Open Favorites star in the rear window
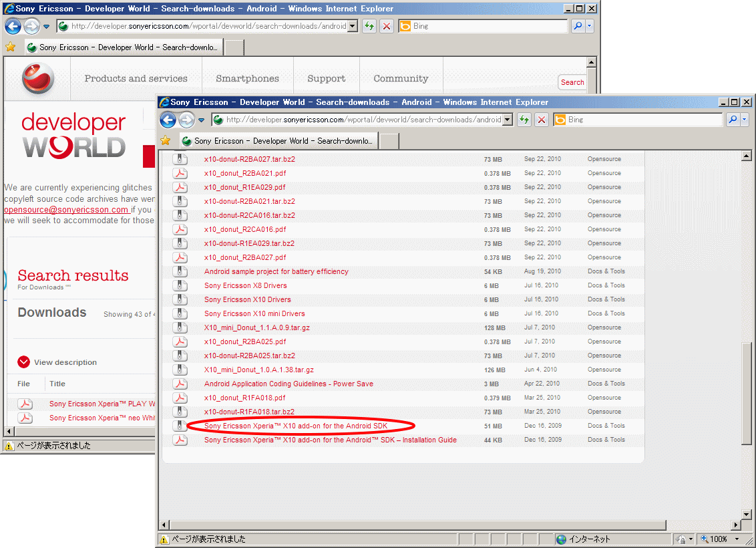Viewport: 756px width, 548px height. pos(11,47)
